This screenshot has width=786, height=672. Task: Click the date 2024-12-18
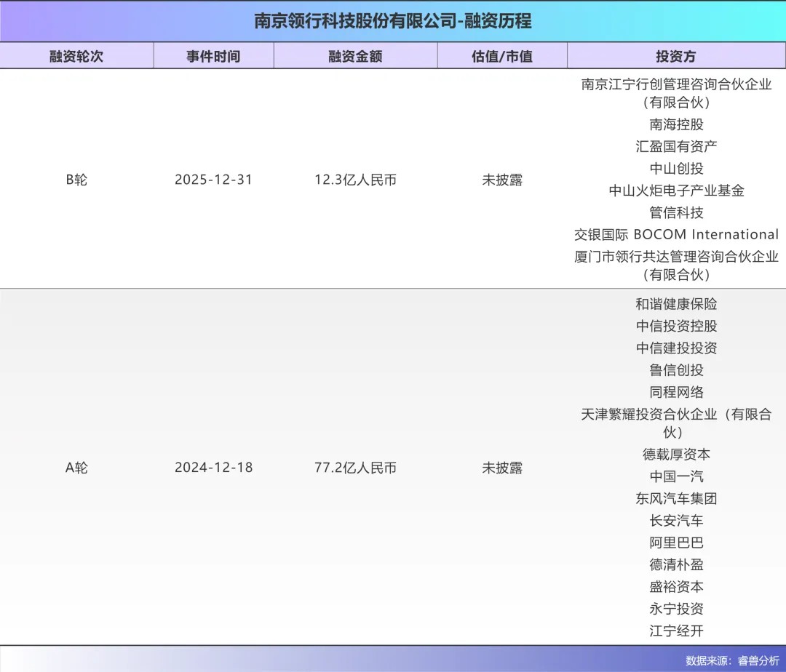click(x=213, y=468)
